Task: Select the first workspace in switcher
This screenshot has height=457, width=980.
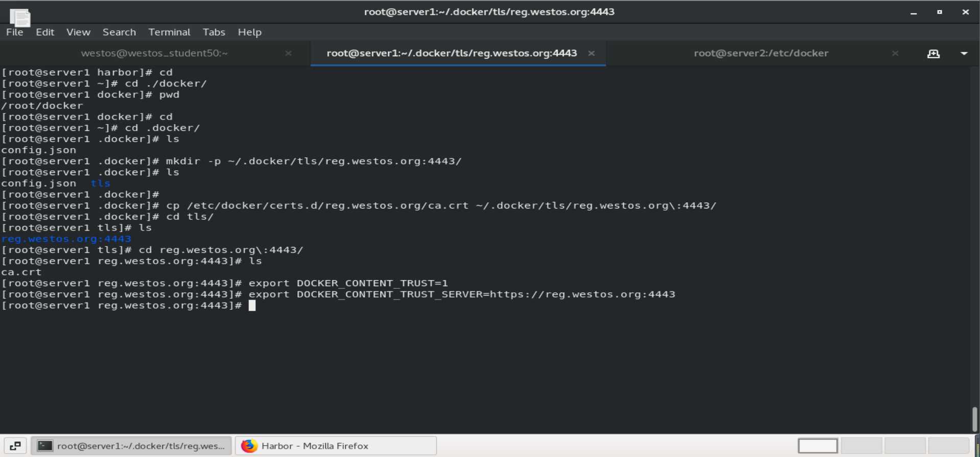Action: [818, 446]
